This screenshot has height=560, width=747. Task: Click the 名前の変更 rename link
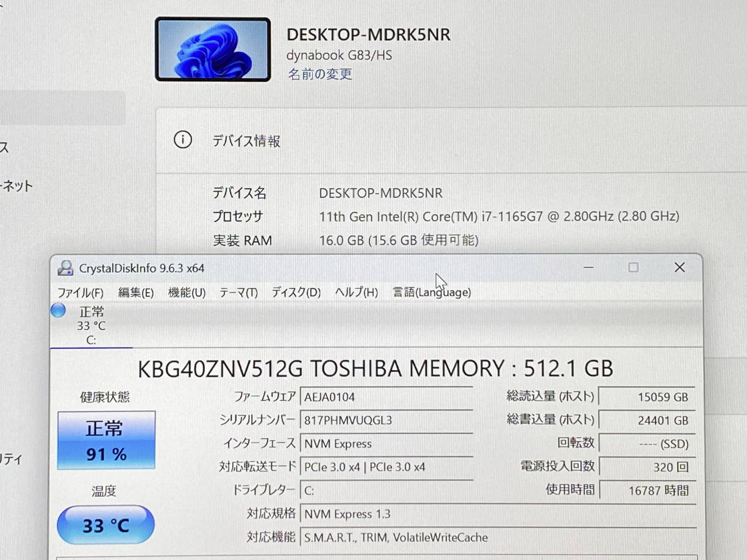(320, 75)
